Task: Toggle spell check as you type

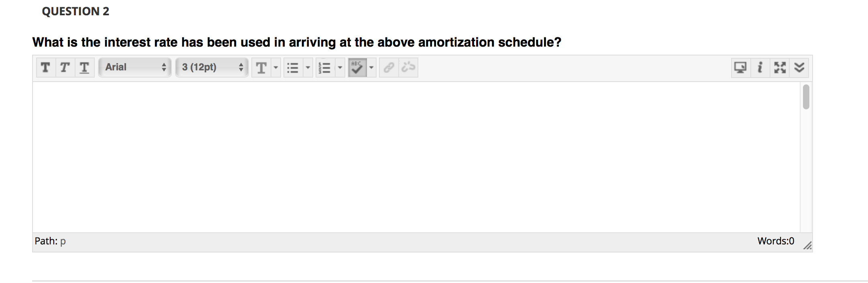Action: [357, 68]
